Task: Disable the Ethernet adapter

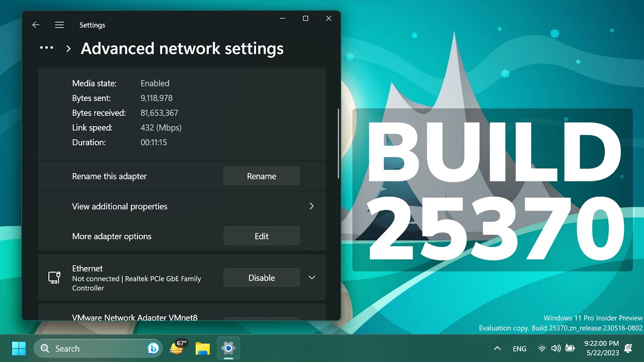Action: click(x=262, y=278)
